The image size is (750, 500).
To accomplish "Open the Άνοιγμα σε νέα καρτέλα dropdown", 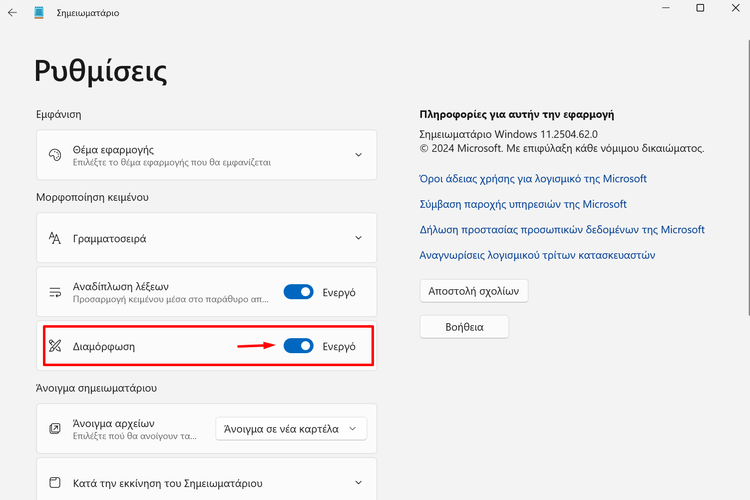I will pos(291,429).
